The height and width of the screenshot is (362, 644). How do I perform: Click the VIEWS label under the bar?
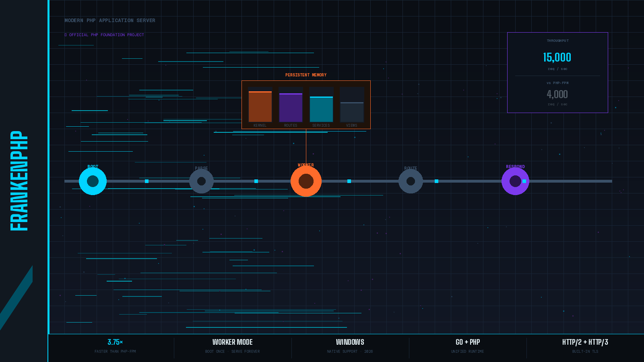[352, 125]
